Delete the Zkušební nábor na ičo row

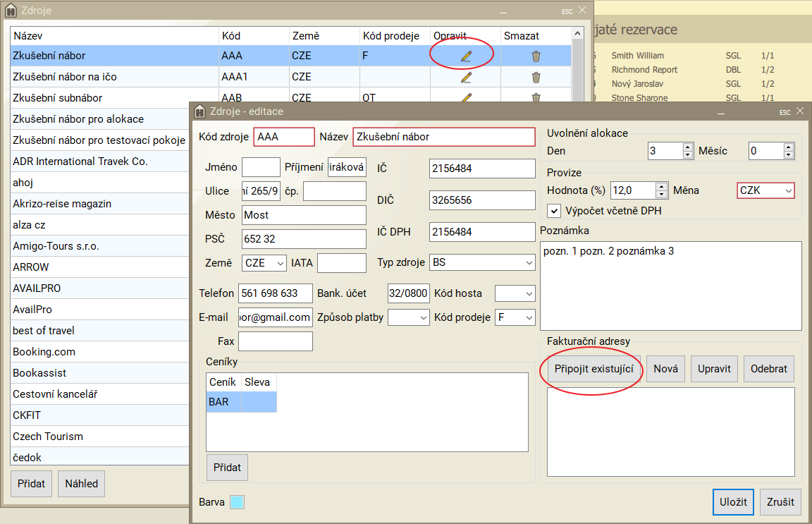click(536, 77)
